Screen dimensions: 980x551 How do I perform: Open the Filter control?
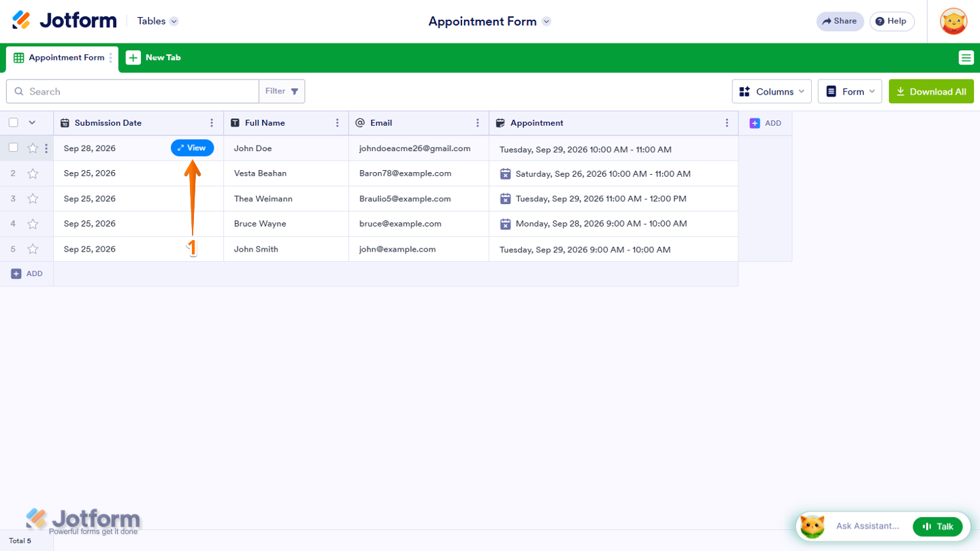282,91
